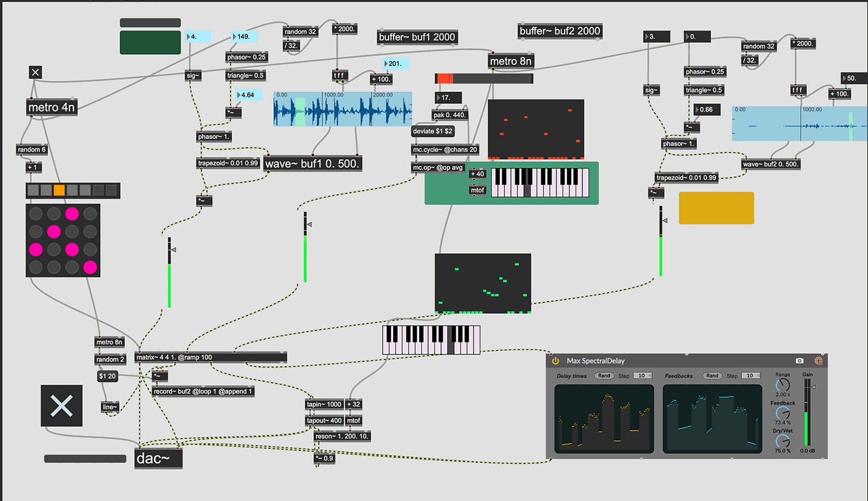Click the dark green button at top left
Viewport: 868px width, 501px height.
click(150, 42)
